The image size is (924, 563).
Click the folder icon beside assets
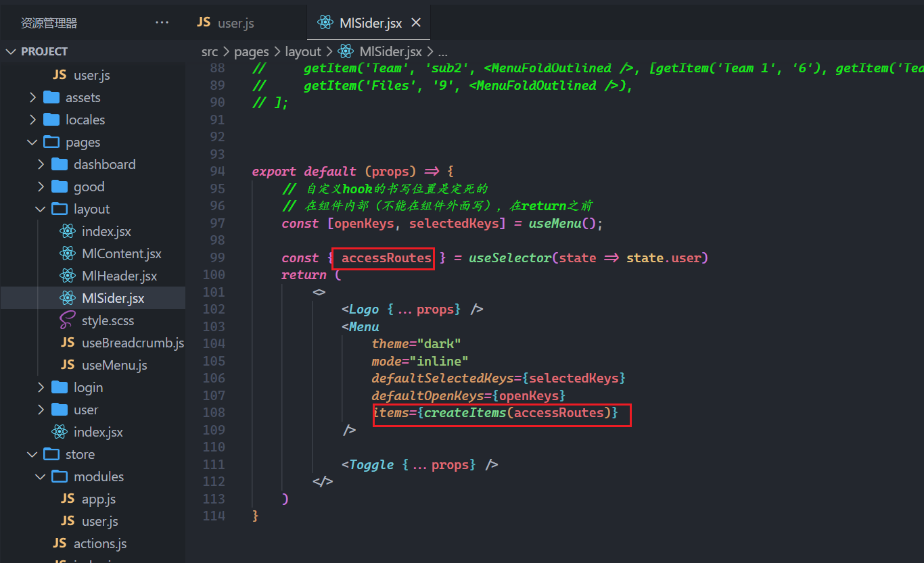(51, 98)
